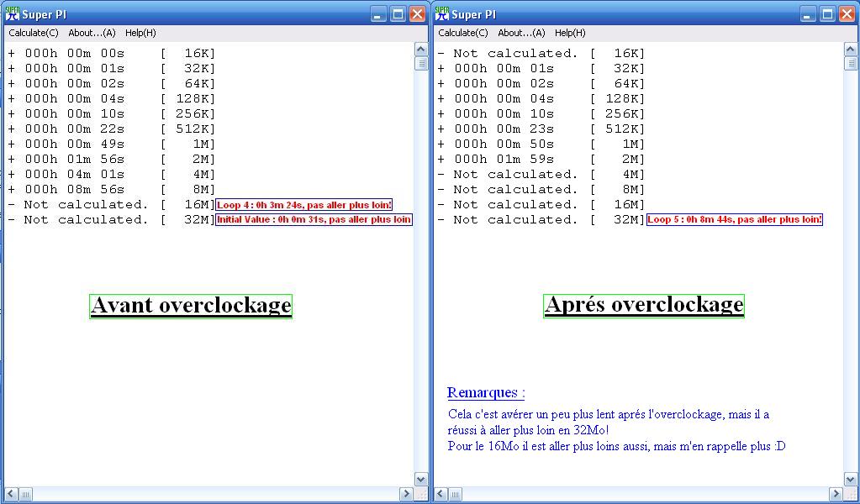Click scroll right arrow in right window
Viewport: 860px width, 504px height.
point(836,494)
